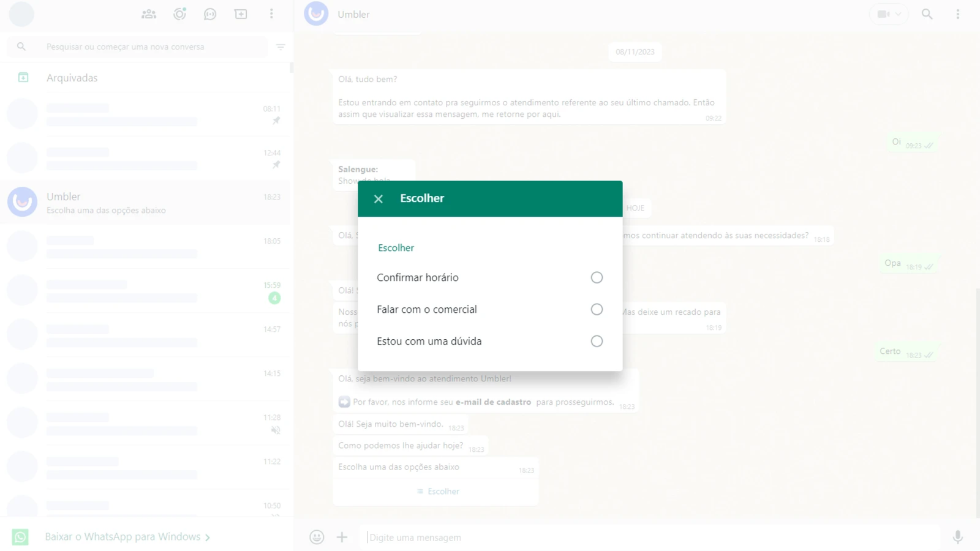Screen dimensions: 980x551
Task: Click the attach plus icon beside message box
Action: coord(342,537)
